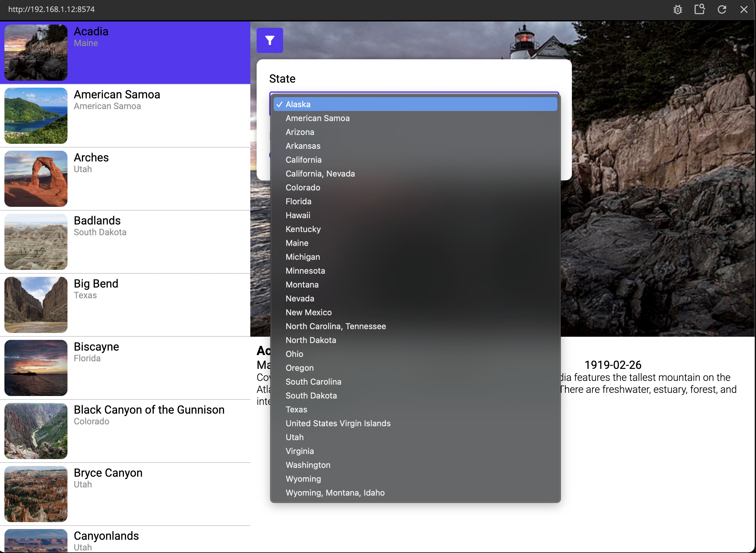Click the Acadia lighthouse thumbnail
756x553 pixels.
coord(36,53)
